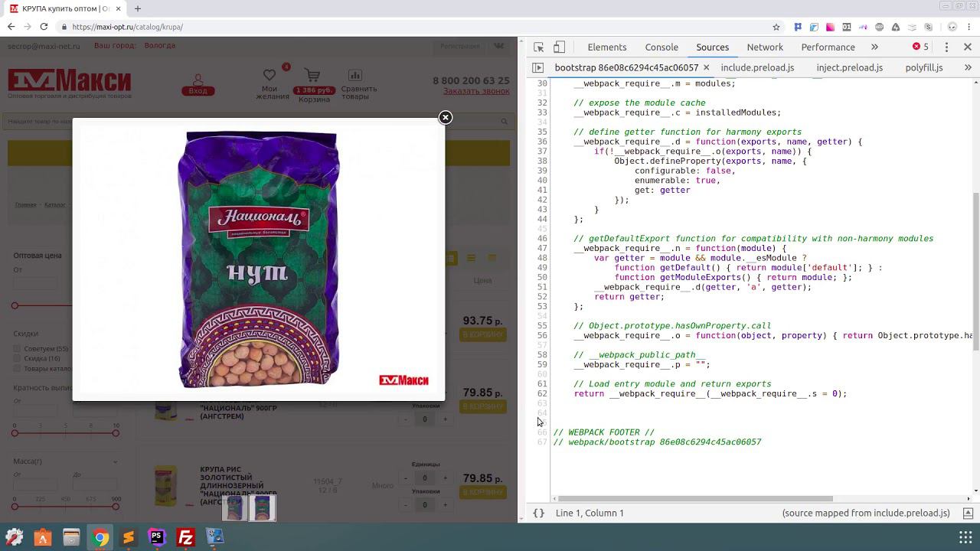Click the Оптовая цена slider left handle
Image resolution: width=980 pixels, height=551 pixels.
(x=15, y=305)
